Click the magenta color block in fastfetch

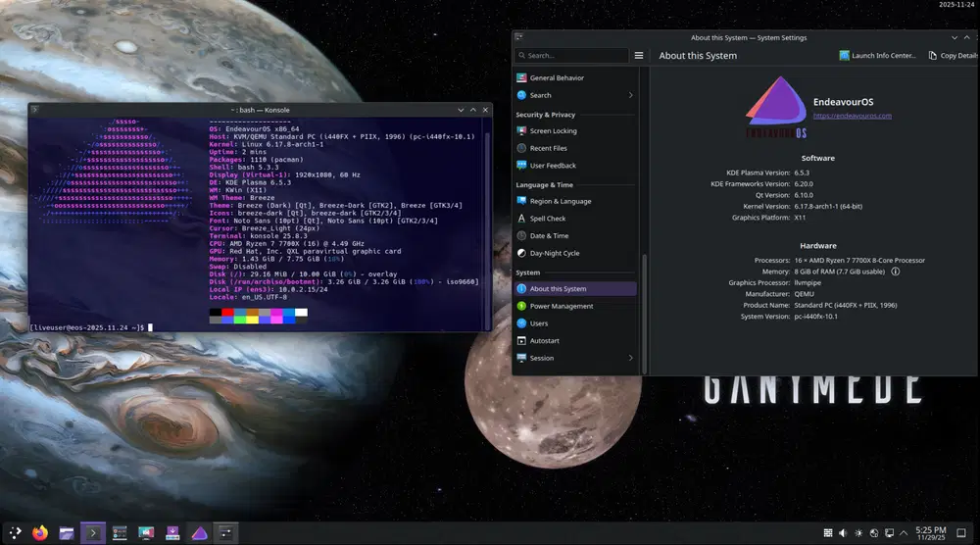[x=276, y=312]
